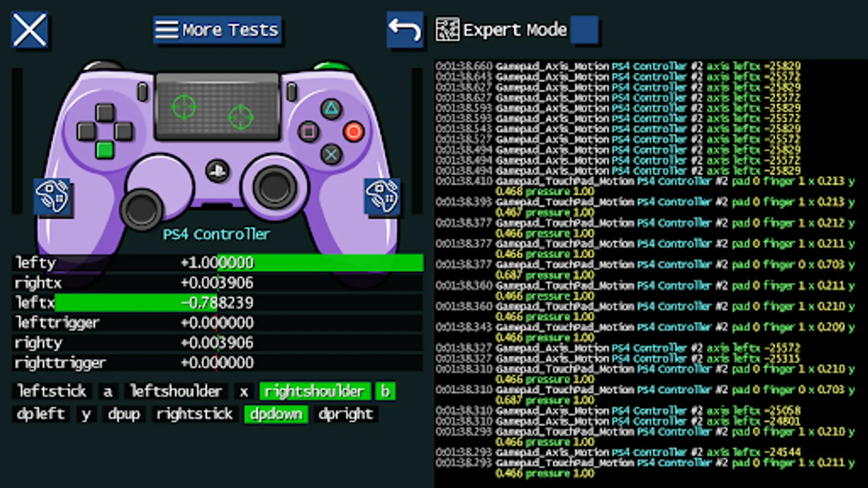This screenshot has height=488, width=868.
Task: Click the gamepad icon left of the controller
Action: pos(52,196)
